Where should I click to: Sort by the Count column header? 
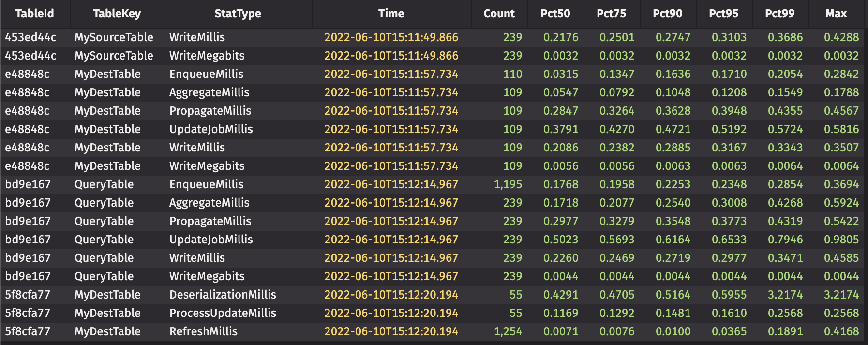499,14
